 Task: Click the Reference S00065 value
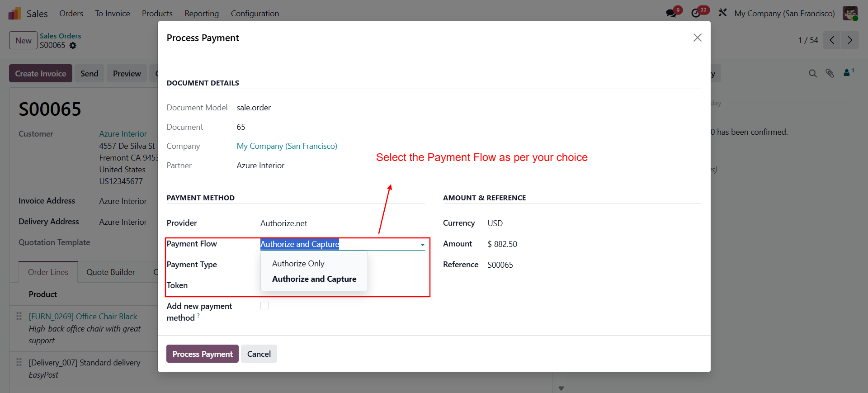[x=500, y=265]
